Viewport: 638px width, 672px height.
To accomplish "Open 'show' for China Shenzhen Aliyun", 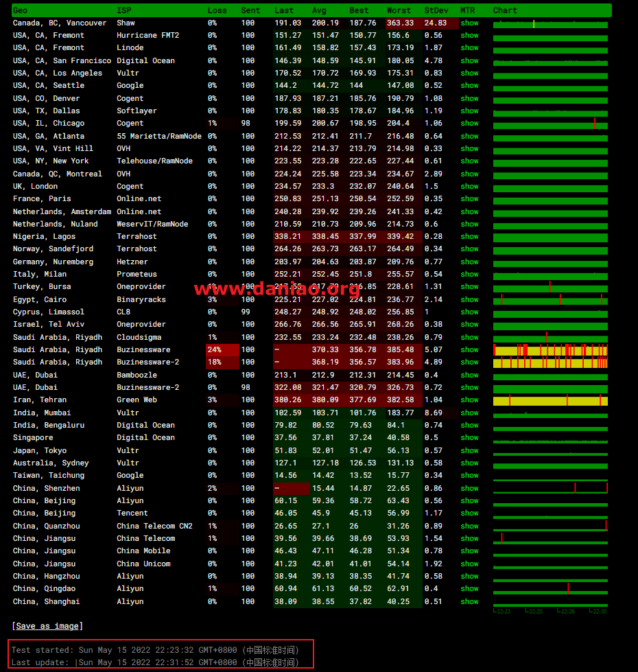I will pos(469,489).
